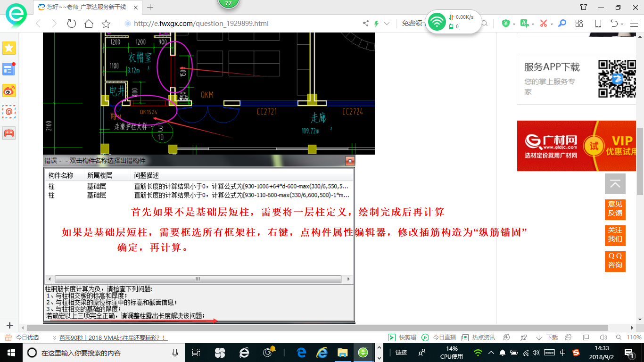644x362 pixels.
Task: Click the 110% zoom level control
Action: (x=630, y=337)
